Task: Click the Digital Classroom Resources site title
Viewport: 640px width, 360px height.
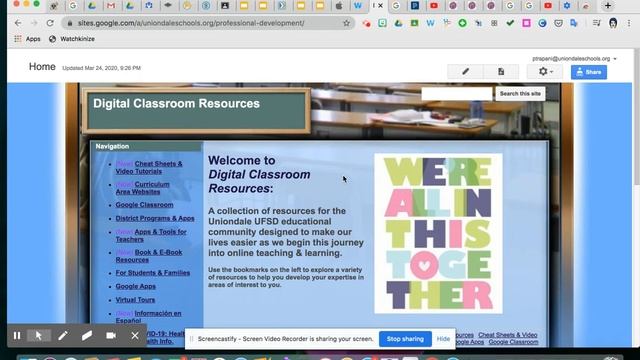Action: pyautogui.click(x=176, y=104)
